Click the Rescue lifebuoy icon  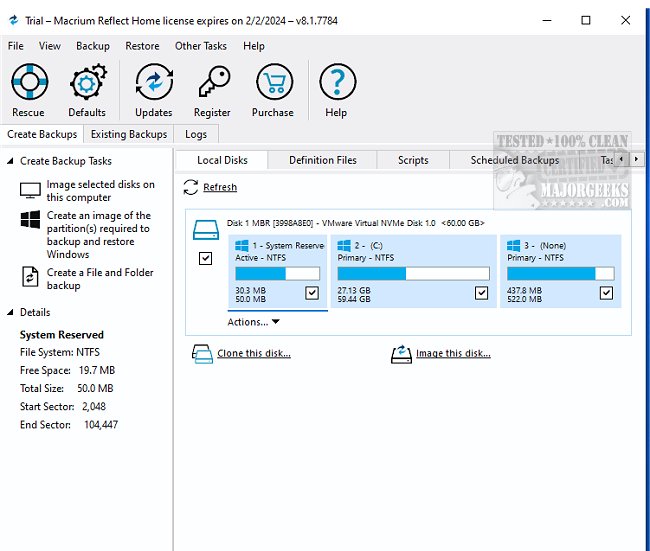coord(28,83)
